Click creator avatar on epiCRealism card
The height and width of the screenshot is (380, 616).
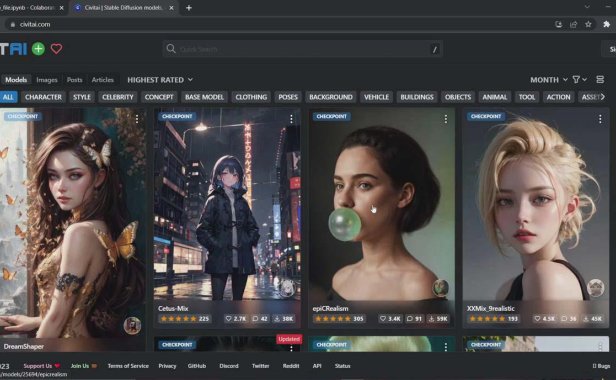tap(441, 288)
